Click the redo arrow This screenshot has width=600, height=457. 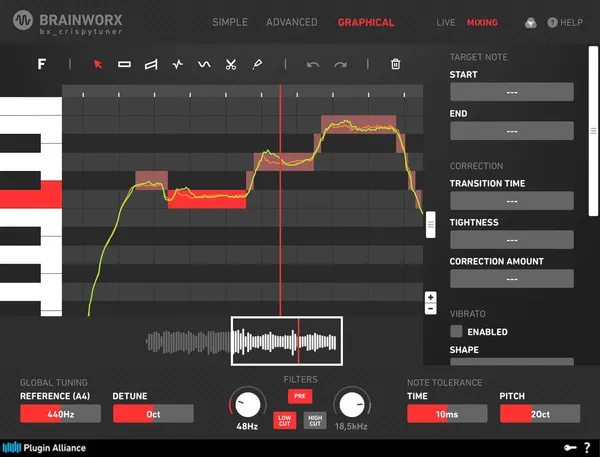coord(340,64)
